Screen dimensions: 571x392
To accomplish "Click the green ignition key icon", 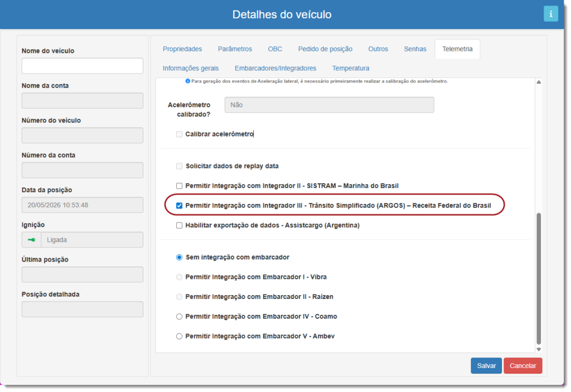I will (x=31, y=240).
